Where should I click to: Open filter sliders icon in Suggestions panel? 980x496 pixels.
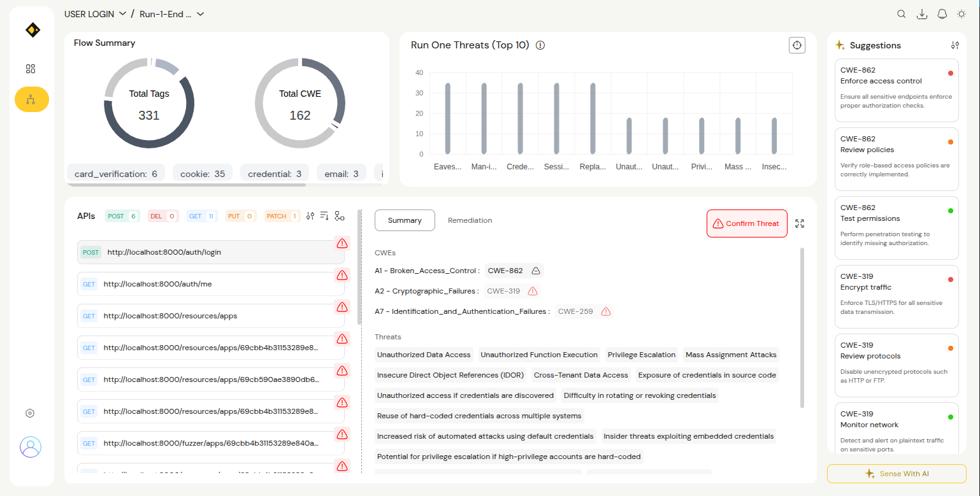(x=955, y=45)
